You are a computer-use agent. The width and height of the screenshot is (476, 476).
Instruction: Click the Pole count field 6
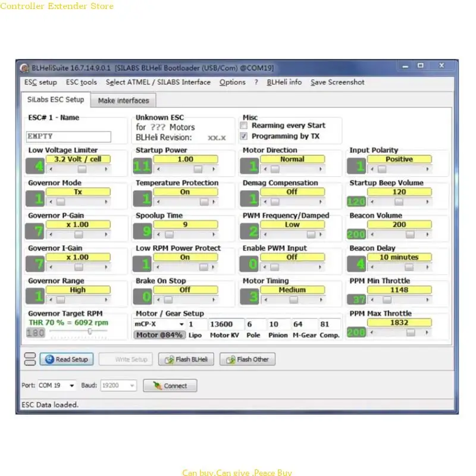click(255, 324)
